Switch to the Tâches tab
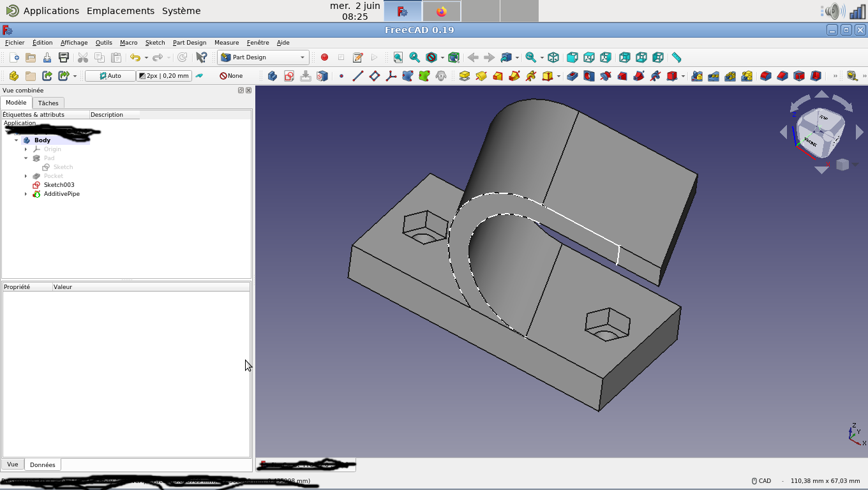This screenshot has height=490, width=868. click(x=48, y=103)
